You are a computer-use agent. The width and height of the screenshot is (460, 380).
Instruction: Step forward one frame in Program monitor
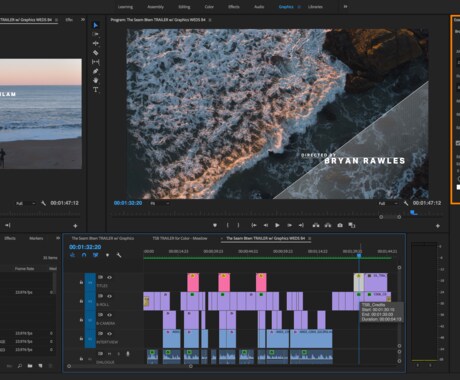click(x=289, y=225)
